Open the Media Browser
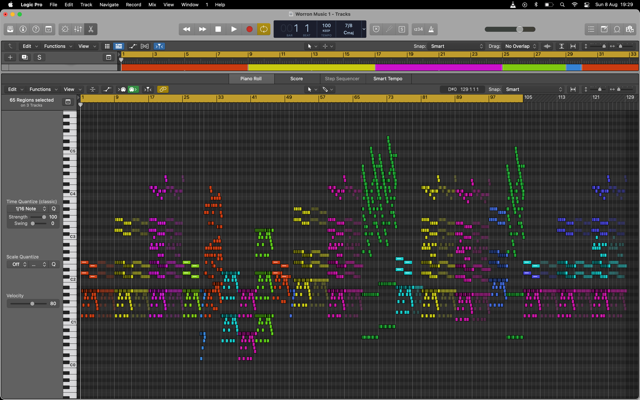Image resolution: width=640 pixels, height=400 pixels. [x=630, y=29]
